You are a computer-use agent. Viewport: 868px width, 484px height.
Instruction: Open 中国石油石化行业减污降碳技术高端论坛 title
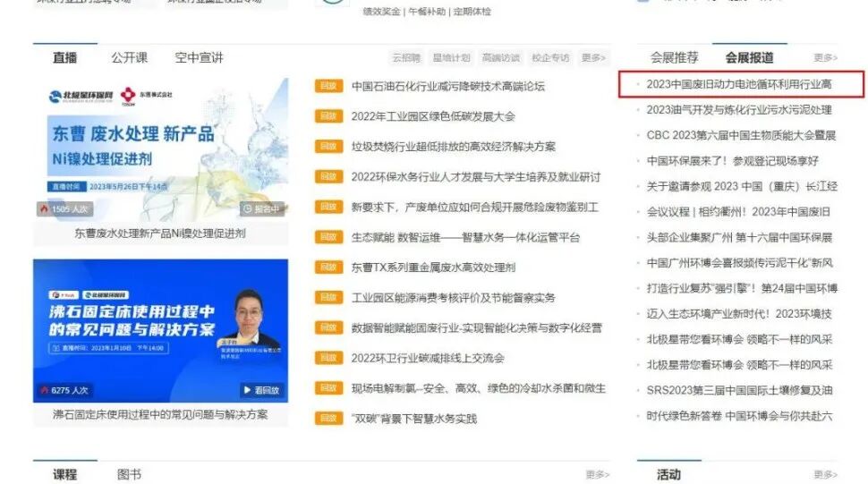pos(447,86)
